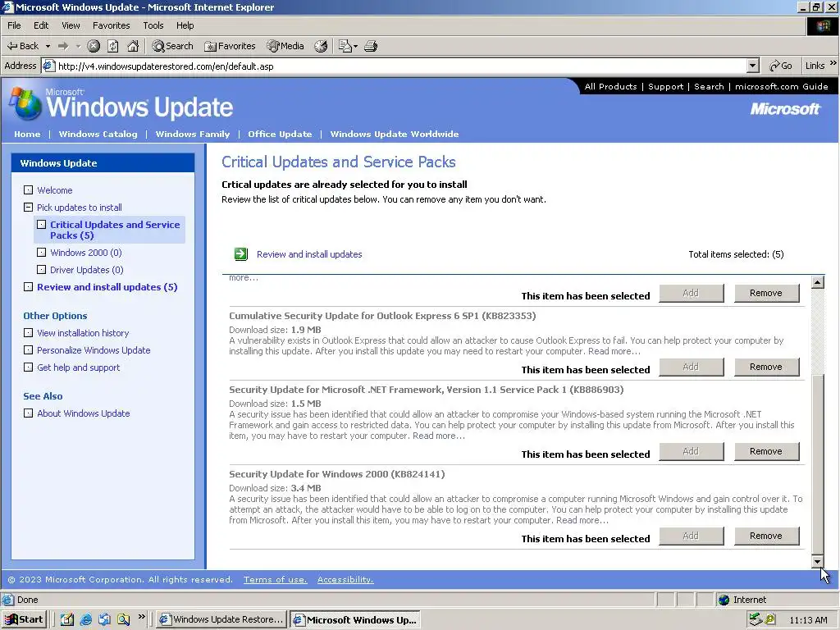Image resolution: width=840 pixels, height=630 pixels.
Task: Click the green arrow Review and install icon
Action: (x=241, y=254)
